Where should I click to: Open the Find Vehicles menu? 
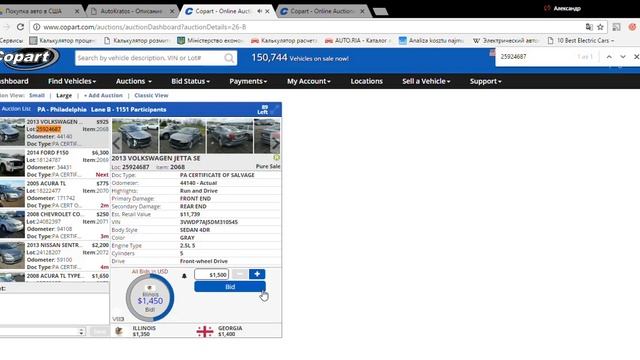(x=72, y=81)
